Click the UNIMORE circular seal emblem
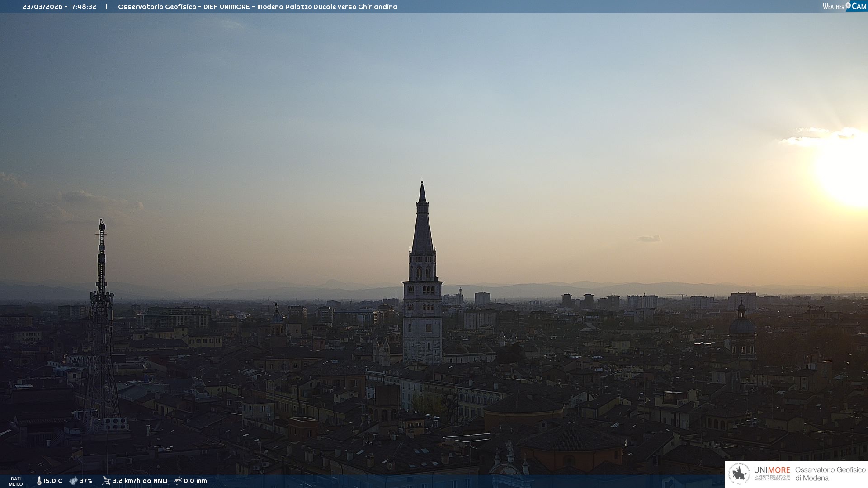The width and height of the screenshot is (868, 488). [739, 474]
